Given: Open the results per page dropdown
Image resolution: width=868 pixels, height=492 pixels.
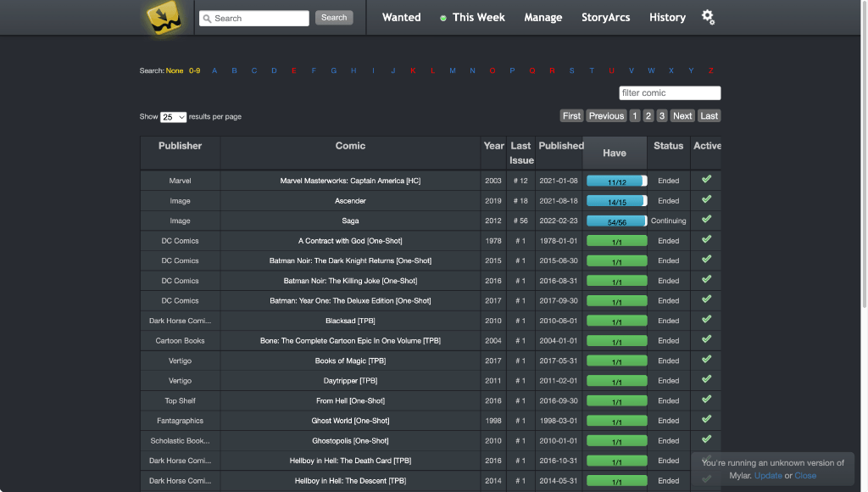Looking at the screenshot, I should click(x=173, y=117).
